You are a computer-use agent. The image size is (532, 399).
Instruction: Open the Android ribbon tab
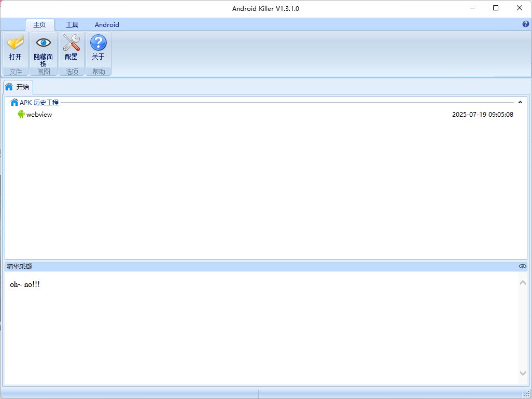(107, 24)
